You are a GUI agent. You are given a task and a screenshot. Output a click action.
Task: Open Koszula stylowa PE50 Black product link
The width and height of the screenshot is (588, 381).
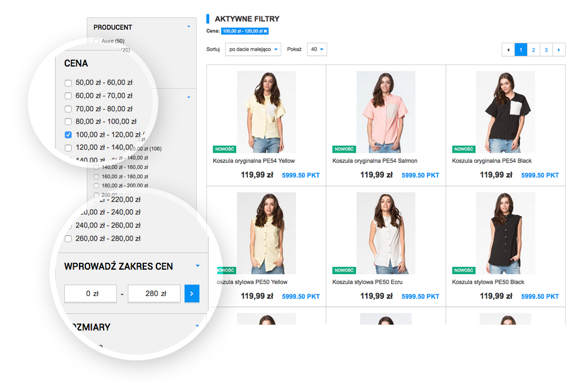click(x=488, y=282)
